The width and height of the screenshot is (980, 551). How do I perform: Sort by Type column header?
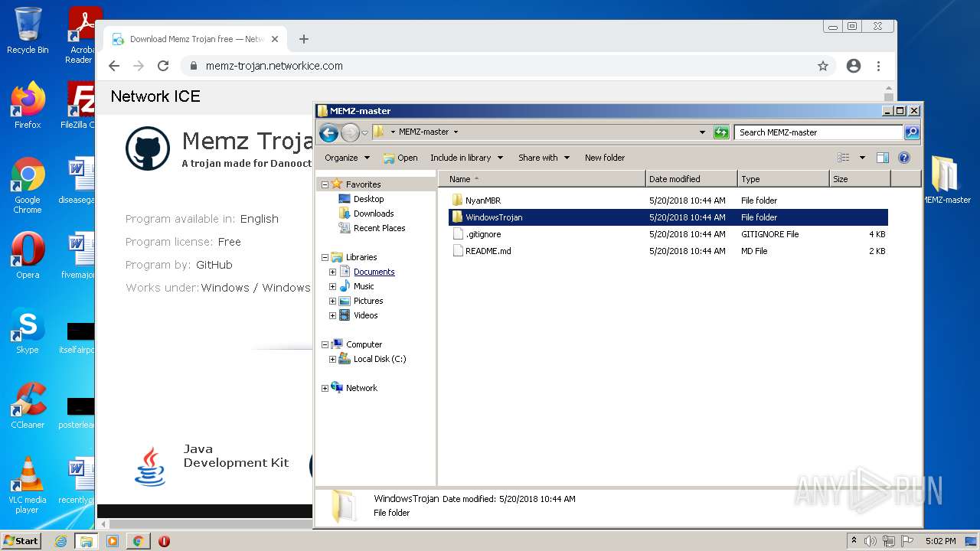pyautogui.click(x=784, y=179)
